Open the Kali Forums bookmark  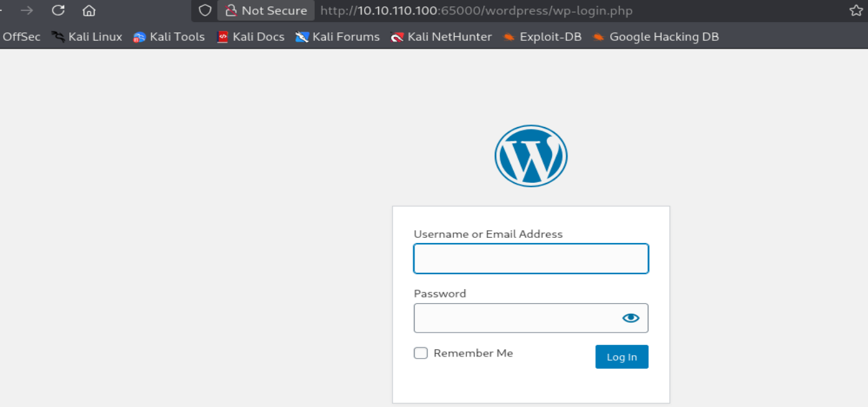(x=337, y=37)
